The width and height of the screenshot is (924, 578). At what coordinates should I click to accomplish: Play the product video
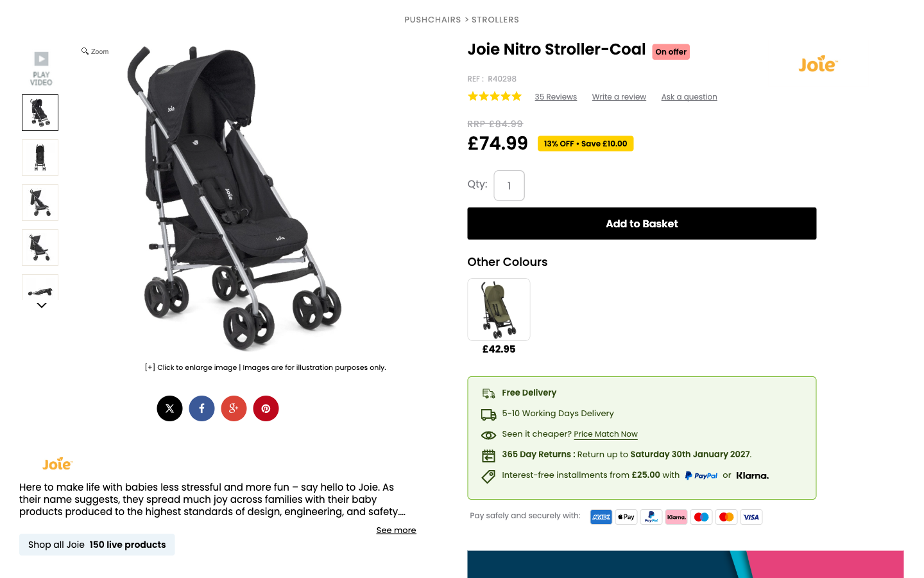41,67
